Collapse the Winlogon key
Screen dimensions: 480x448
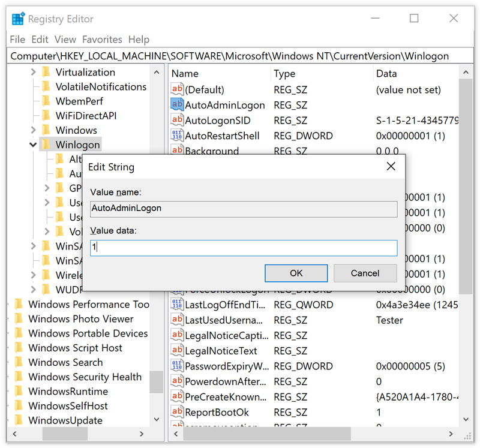(x=33, y=145)
